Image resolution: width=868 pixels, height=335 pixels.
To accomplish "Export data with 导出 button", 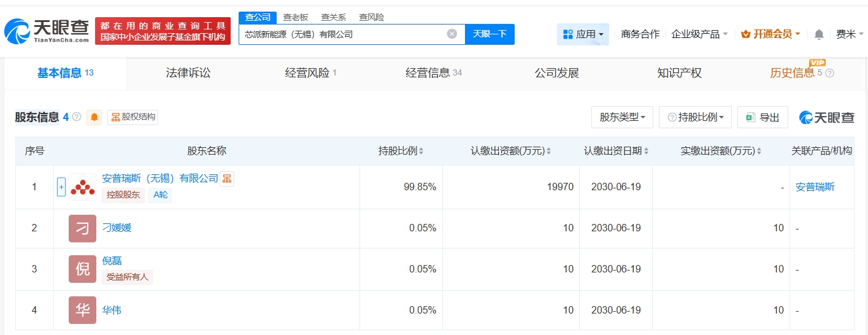I will pyautogui.click(x=762, y=117).
